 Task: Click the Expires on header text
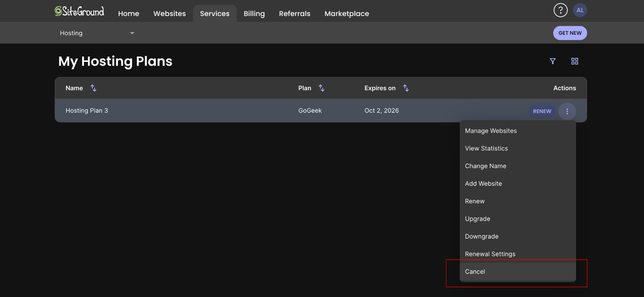coord(380,88)
